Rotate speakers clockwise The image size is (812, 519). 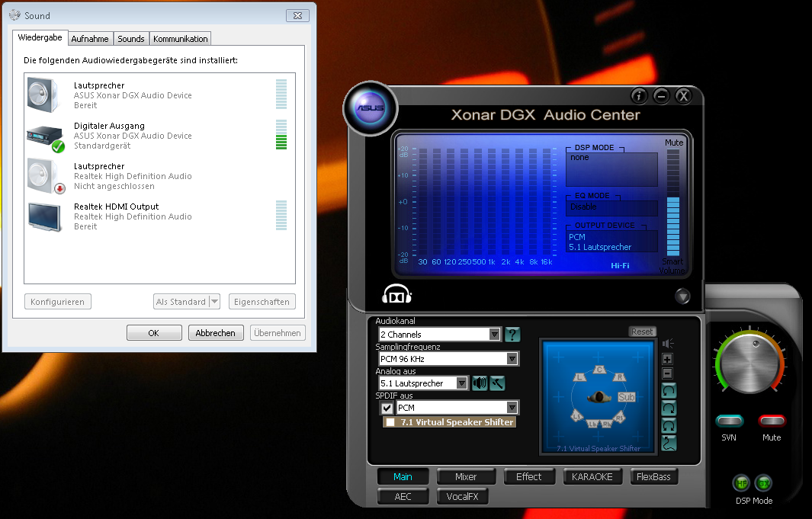click(x=669, y=408)
